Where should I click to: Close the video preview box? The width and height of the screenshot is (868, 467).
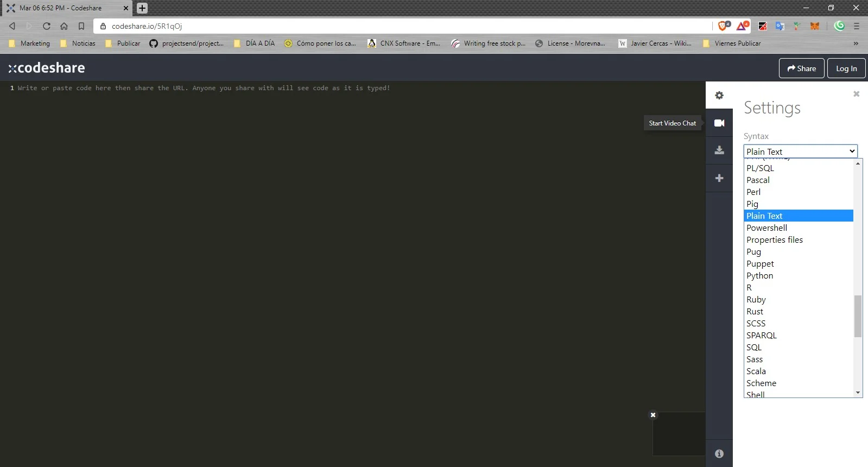click(653, 415)
